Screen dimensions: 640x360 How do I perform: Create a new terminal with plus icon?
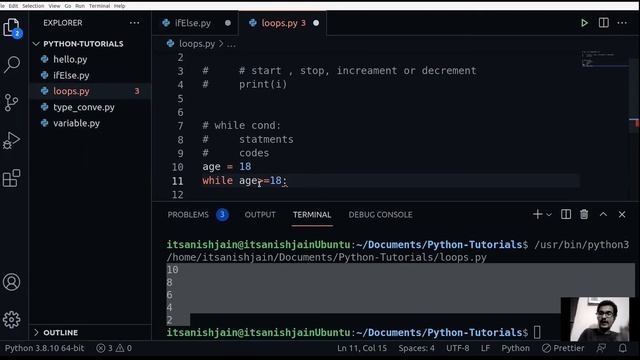(x=538, y=214)
